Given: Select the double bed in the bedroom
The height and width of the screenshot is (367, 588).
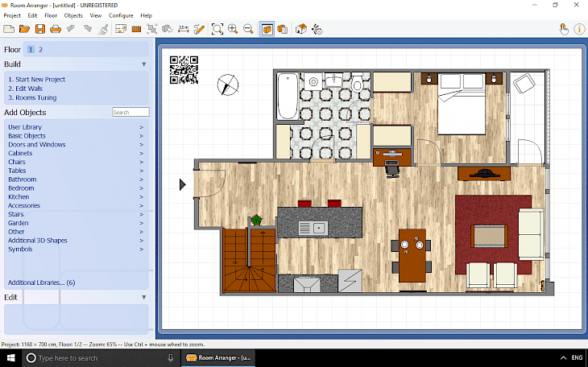Looking at the screenshot, I should [x=462, y=104].
